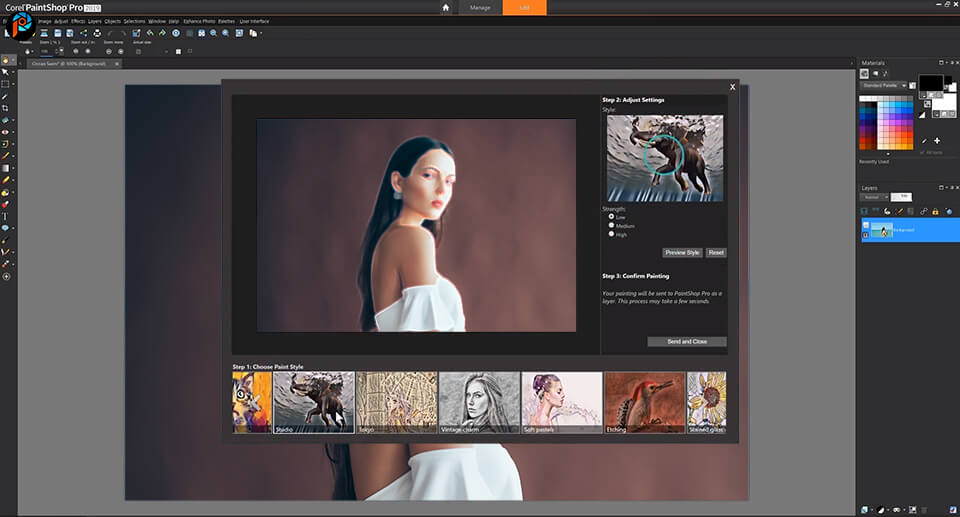Choose the Studio paint style thumbnail
Viewport: 960px width, 517px height.
(x=313, y=402)
